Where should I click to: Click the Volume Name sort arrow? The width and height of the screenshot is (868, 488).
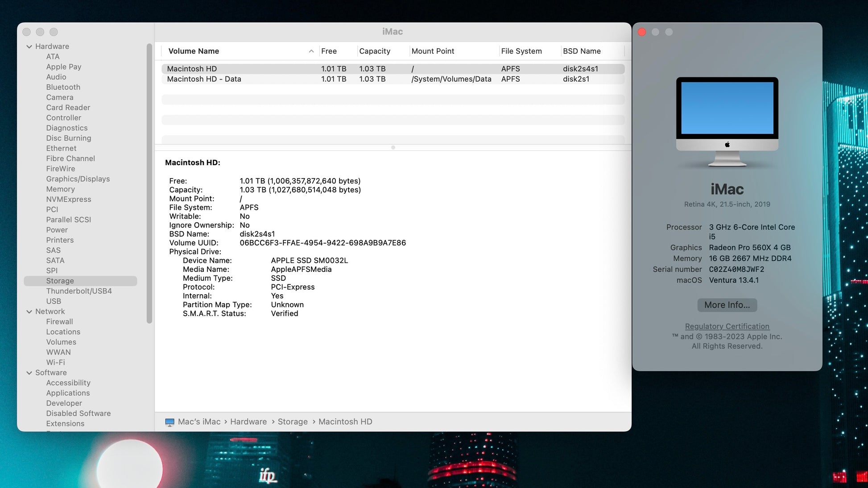(x=311, y=51)
